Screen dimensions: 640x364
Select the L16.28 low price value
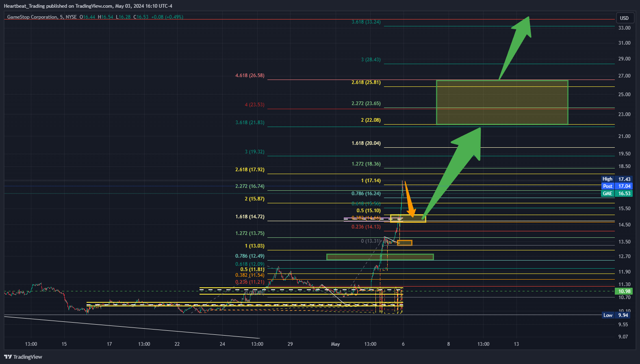pyautogui.click(x=123, y=17)
